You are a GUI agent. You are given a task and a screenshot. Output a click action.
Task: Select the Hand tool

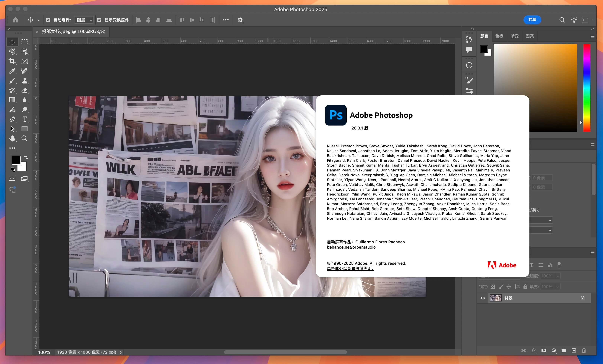(x=12, y=139)
